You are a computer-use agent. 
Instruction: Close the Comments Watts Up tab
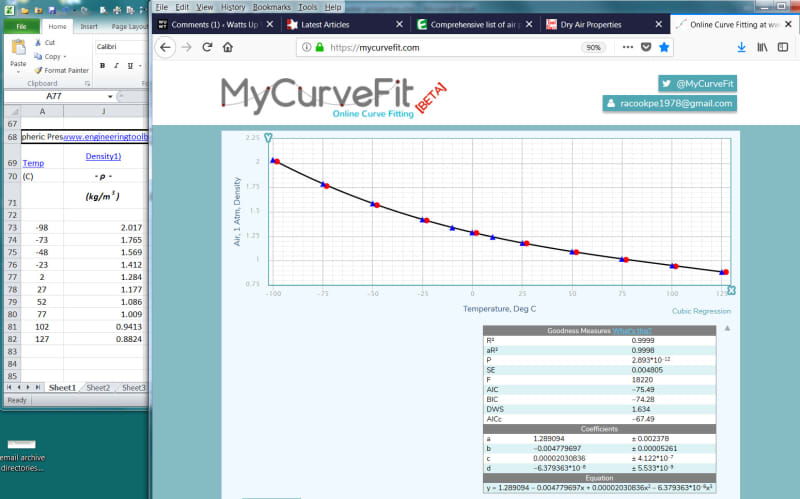[x=270, y=24]
